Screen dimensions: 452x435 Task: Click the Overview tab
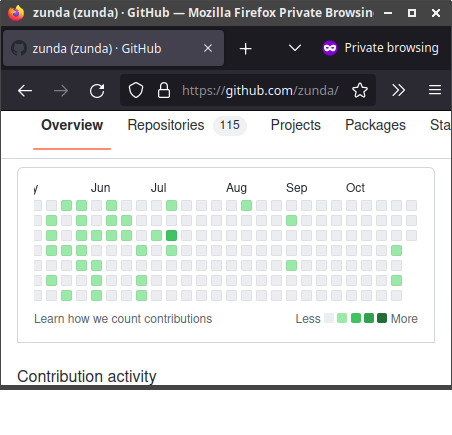point(72,125)
